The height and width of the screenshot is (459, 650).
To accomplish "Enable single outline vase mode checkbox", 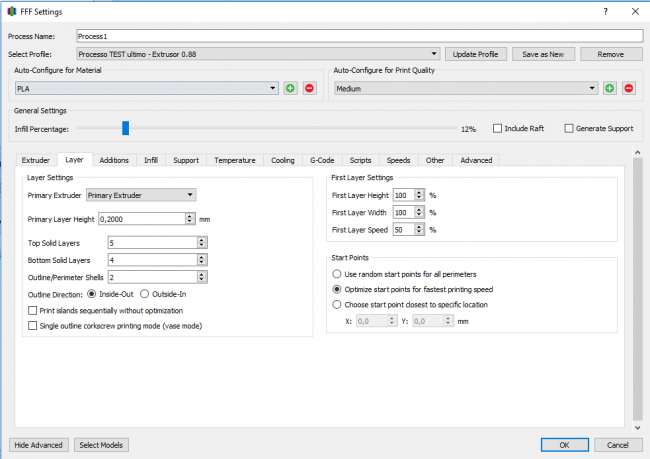I will click(33, 325).
